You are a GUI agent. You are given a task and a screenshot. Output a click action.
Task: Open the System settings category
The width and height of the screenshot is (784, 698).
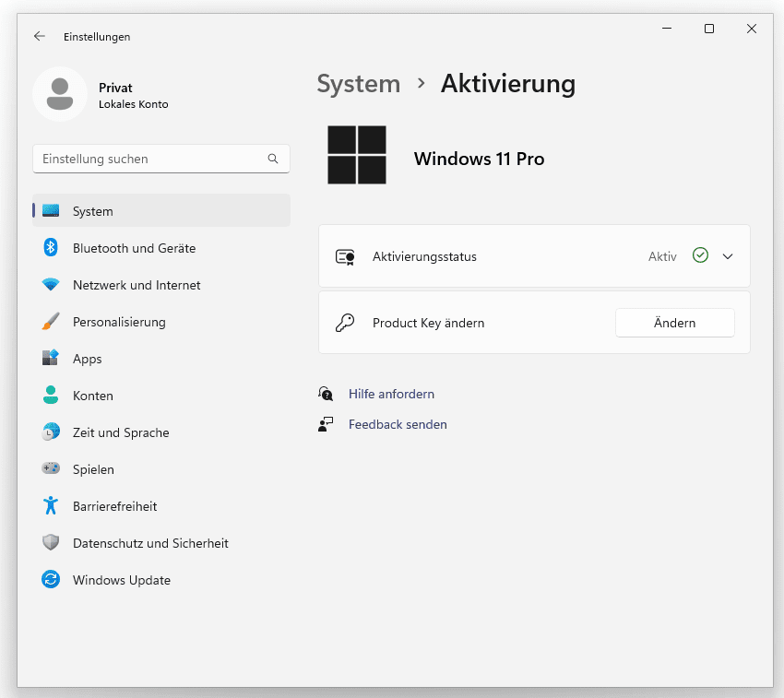161,210
